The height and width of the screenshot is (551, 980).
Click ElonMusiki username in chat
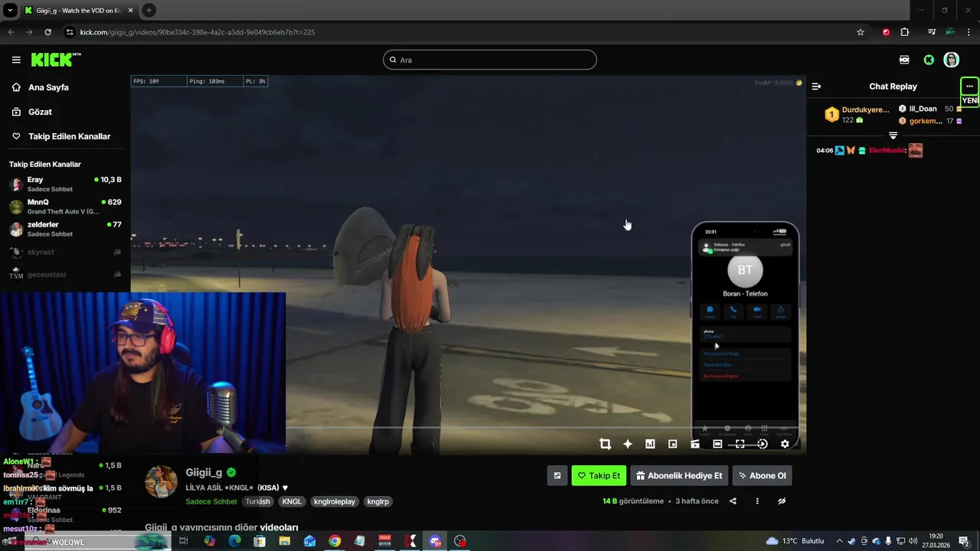(x=887, y=151)
